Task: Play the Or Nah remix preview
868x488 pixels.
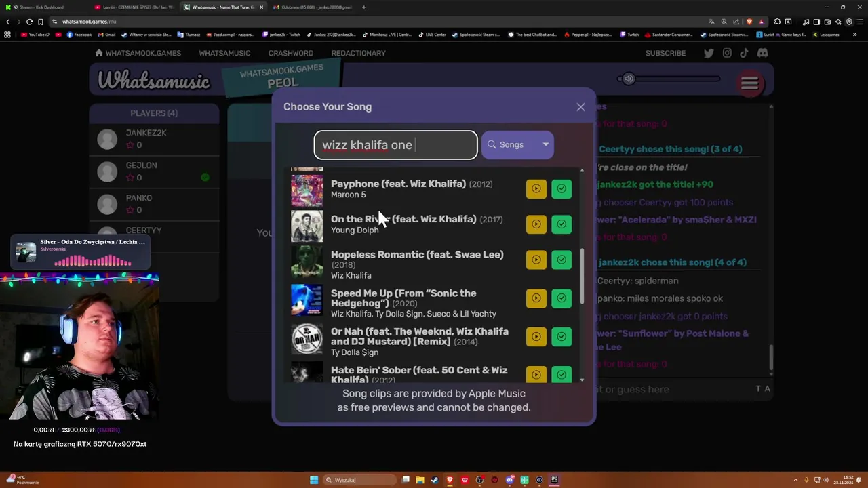Action: pyautogui.click(x=536, y=336)
